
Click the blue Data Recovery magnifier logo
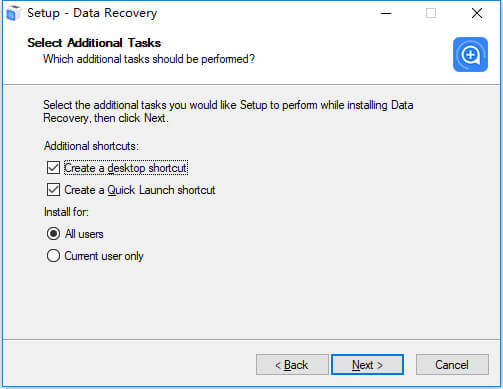pyautogui.click(x=470, y=54)
